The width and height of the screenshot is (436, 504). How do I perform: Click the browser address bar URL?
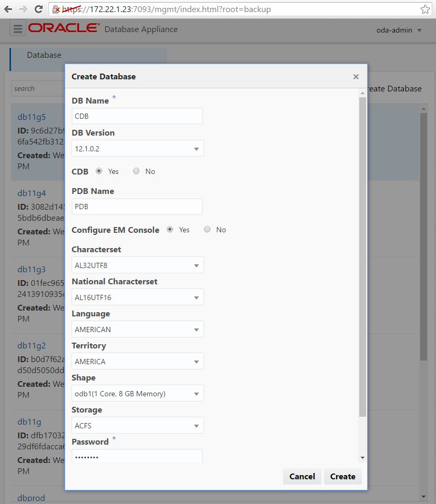pyautogui.click(x=166, y=9)
